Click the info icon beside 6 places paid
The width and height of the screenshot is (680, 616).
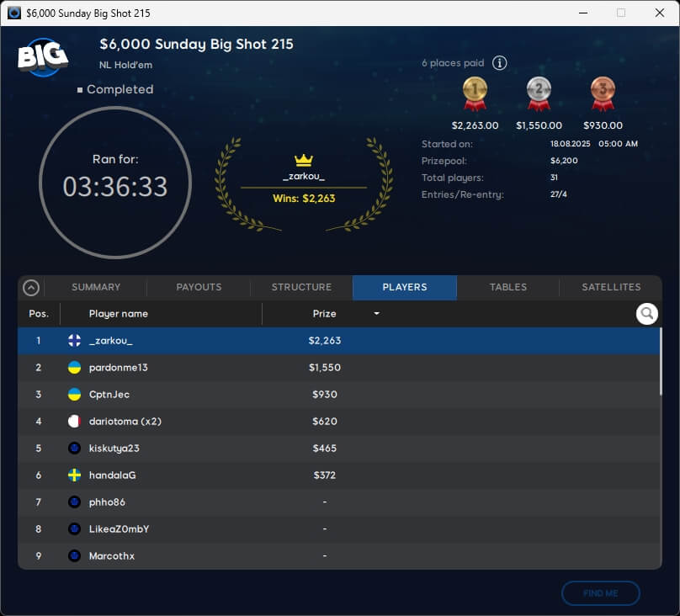(x=499, y=63)
